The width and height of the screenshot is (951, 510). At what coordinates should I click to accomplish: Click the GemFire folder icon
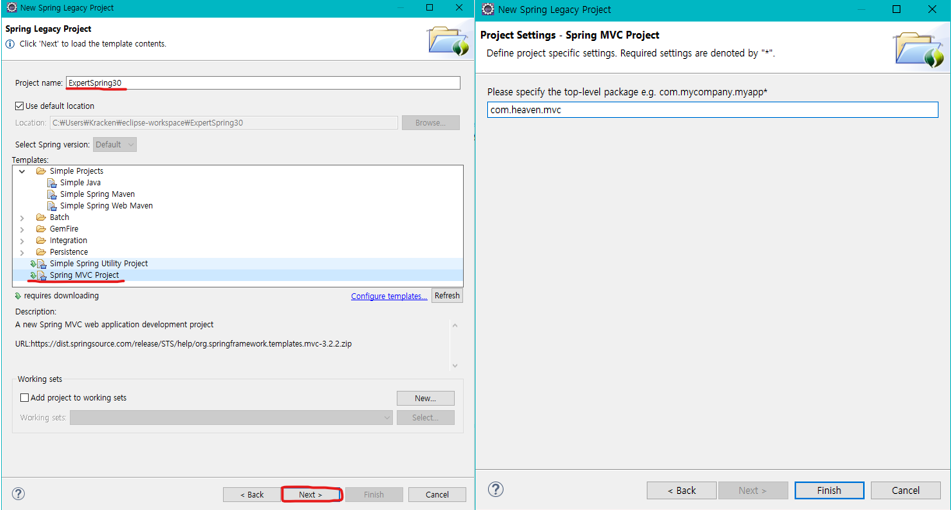click(x=41, y=229)
